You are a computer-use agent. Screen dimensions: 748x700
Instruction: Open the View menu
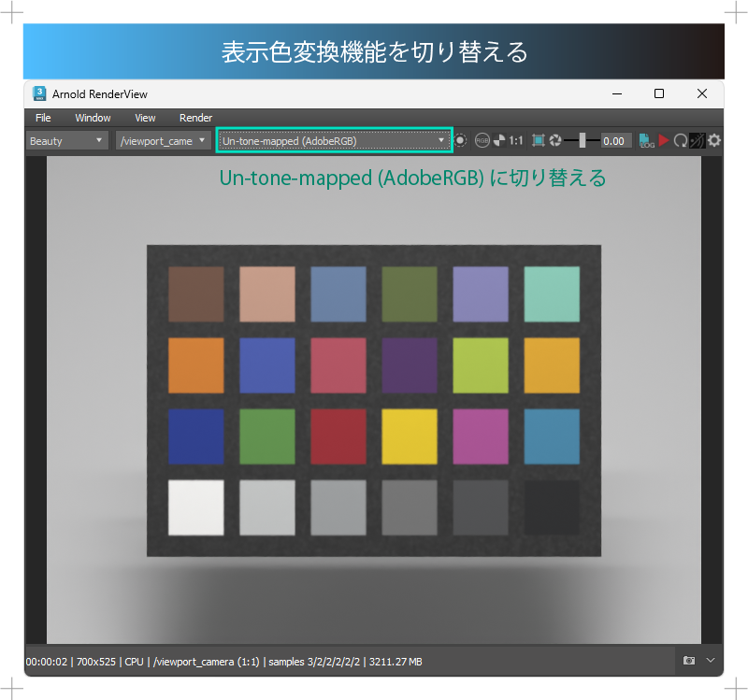pyautogui.click(x=145, y=118)
